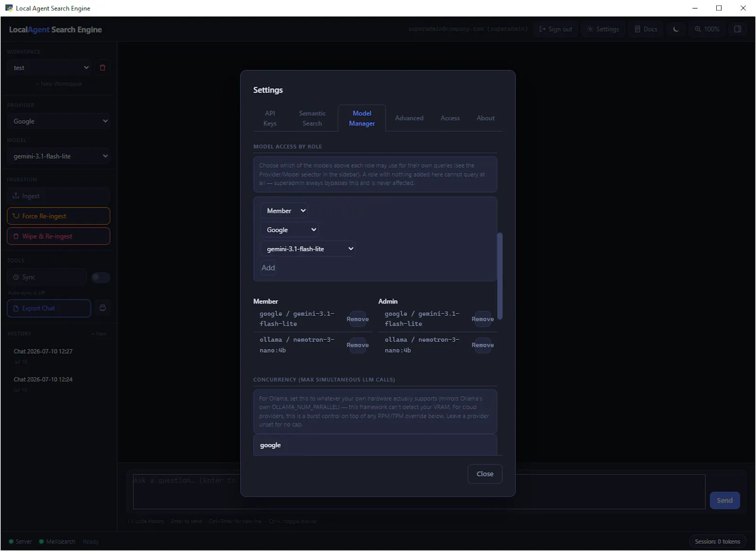Remove ollama nemotron-3-nano:4b from Admin

pos(482,346)
